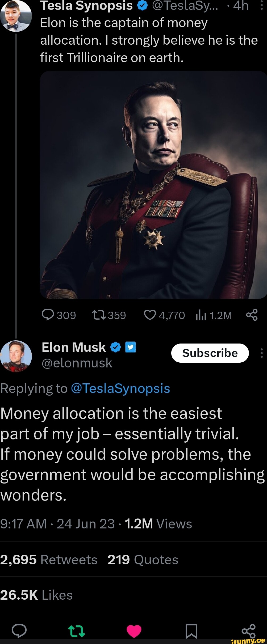Subscribe to Elon Musk
Viewport: 267px width, 644px height.
(x=210, y=353)
